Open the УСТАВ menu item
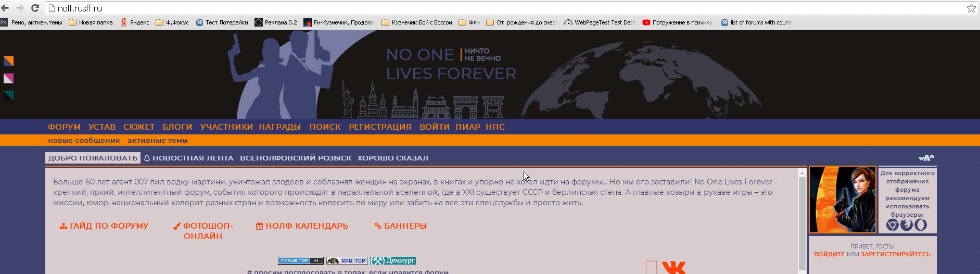Viewport: 980px width, 274px height. click(x=102, y=127)
